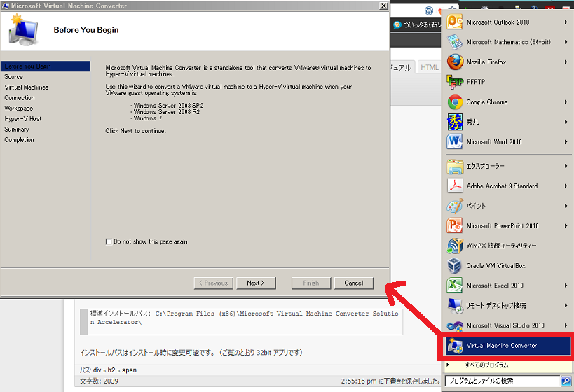This screenshot has height=392, width=574.
Task: Click the Next button
Action: pyautogui.click(x=255, y=283)
